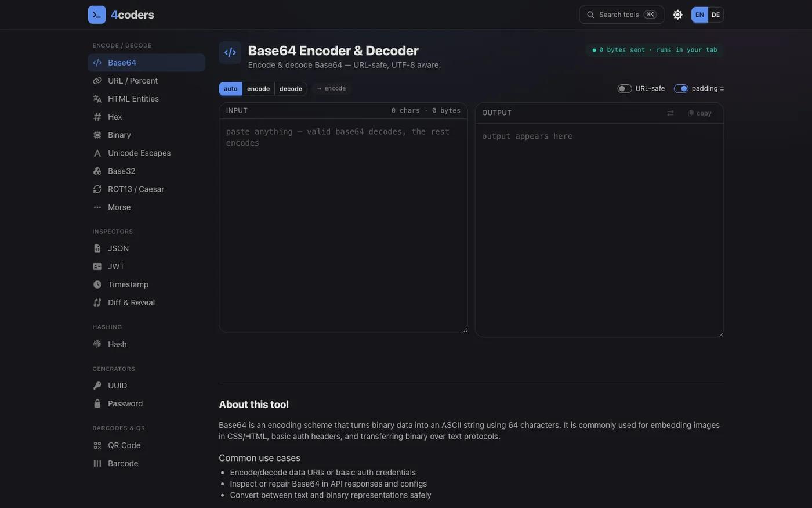Click the Diff & Reveal branch icon
The image size is (812, 508).
click(97, 302)
